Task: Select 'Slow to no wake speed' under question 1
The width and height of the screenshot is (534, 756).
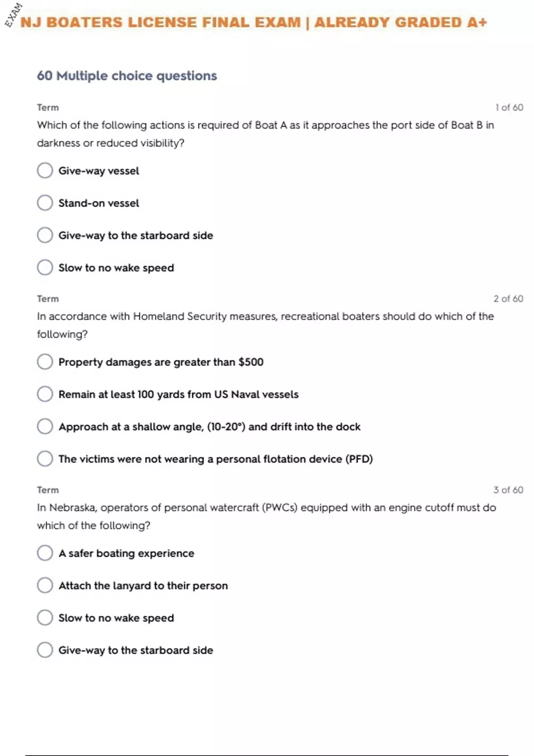Action: click(x=45, y=268)
